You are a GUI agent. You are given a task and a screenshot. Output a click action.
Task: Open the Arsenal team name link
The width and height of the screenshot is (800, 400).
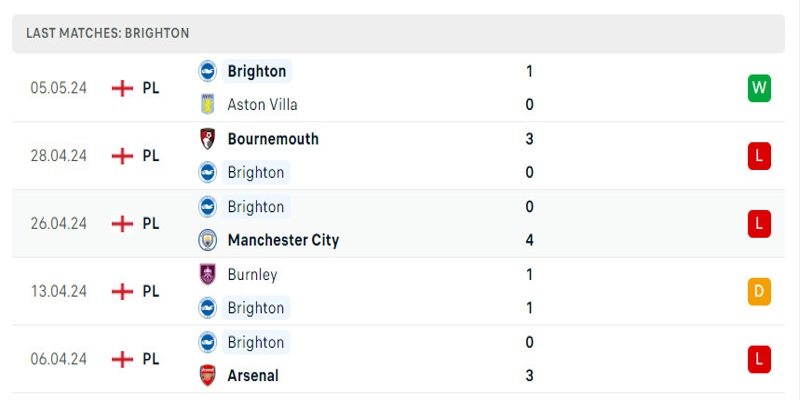tap(253, 376)
